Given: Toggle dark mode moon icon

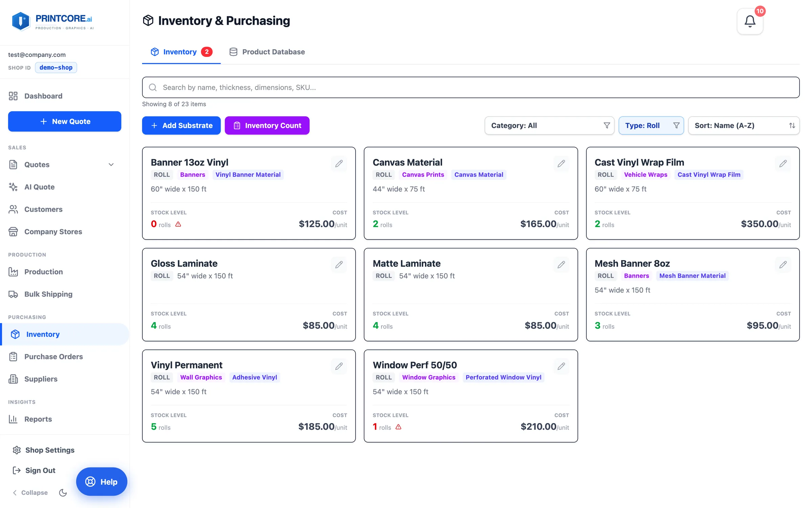Looking at the screenshot, I should coord(63,492).
